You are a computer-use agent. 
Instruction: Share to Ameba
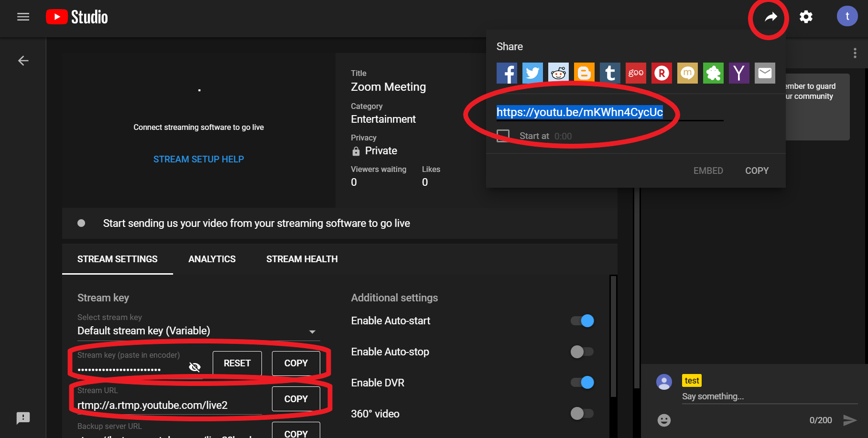click(713, 73)
